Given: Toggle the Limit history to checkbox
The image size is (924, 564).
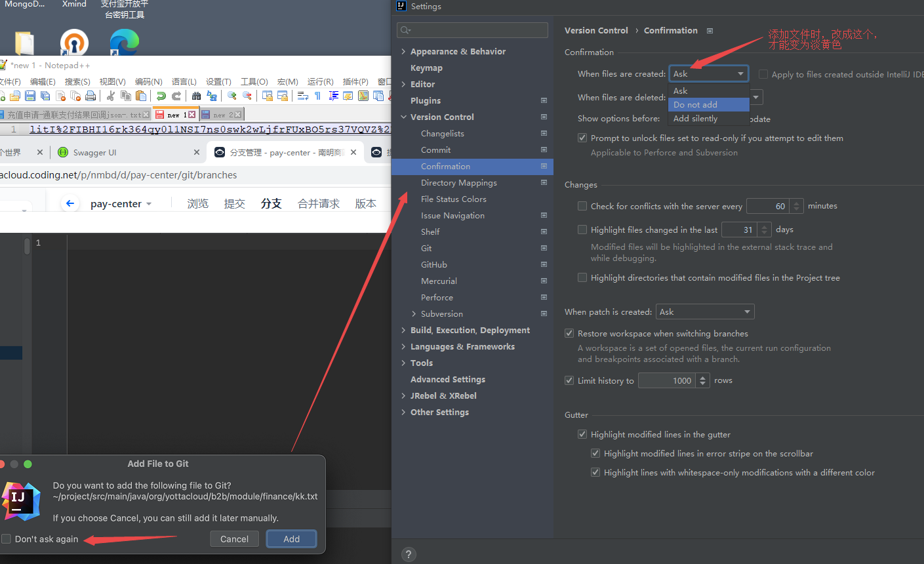Looking at the screenshot, I should (x=569, y=380).
